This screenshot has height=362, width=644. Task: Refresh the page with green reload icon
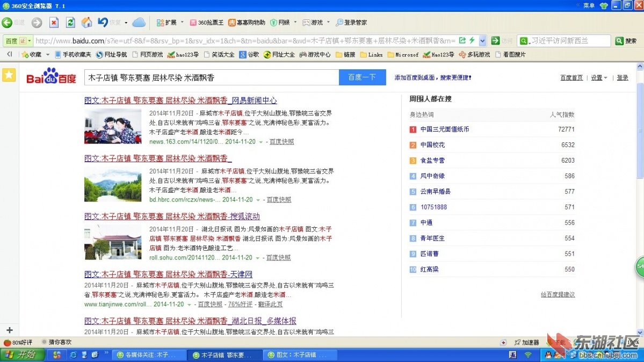(x=70, y=23)
